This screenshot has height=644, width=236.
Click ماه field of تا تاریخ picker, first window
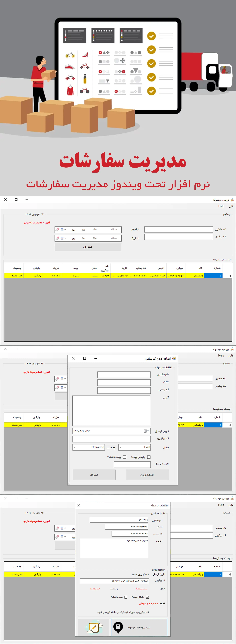[95, 238]
